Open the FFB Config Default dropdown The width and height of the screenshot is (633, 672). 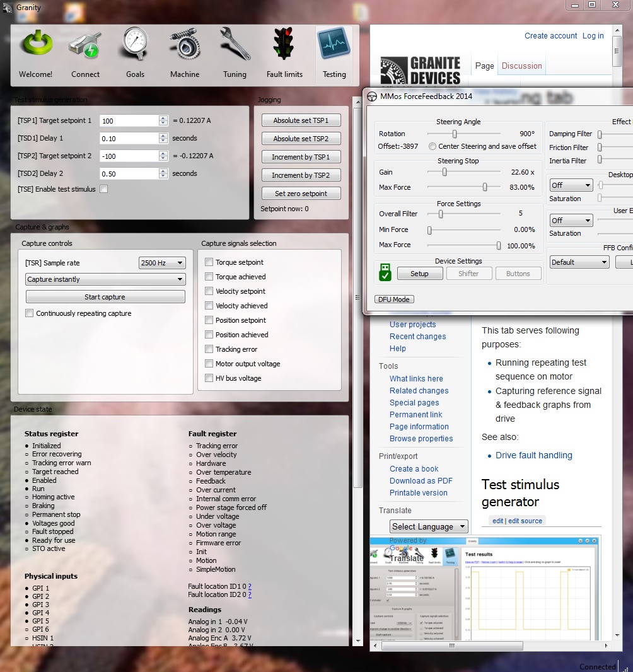[579, 262]
